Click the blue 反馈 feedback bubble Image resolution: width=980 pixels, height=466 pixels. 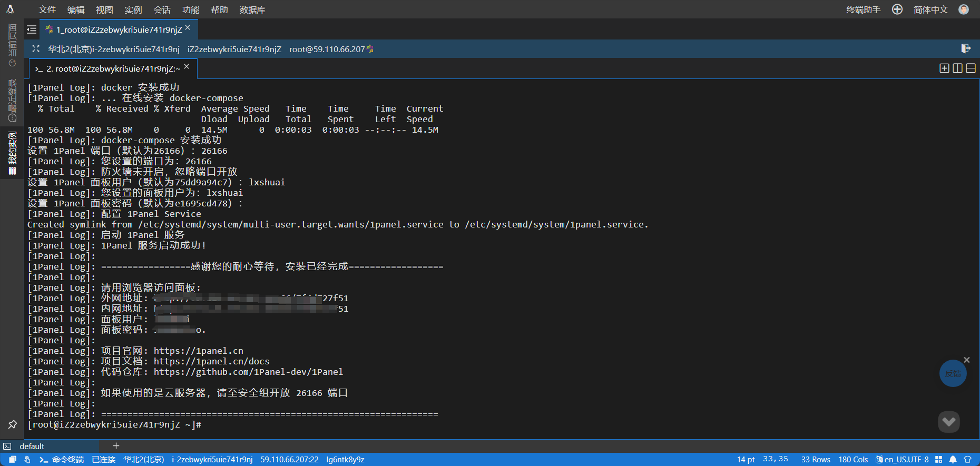(953, 373)
